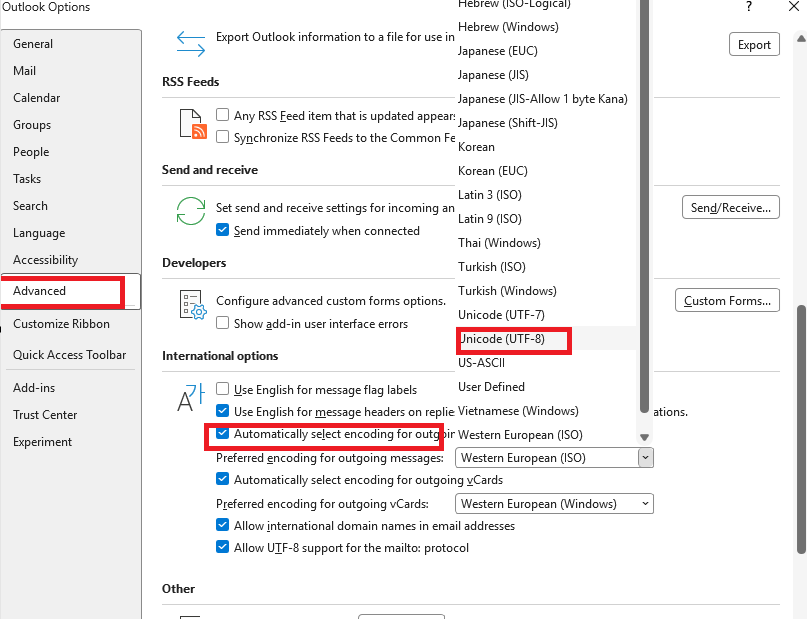Enable Show add-in user interface errors

coord(223,323)
